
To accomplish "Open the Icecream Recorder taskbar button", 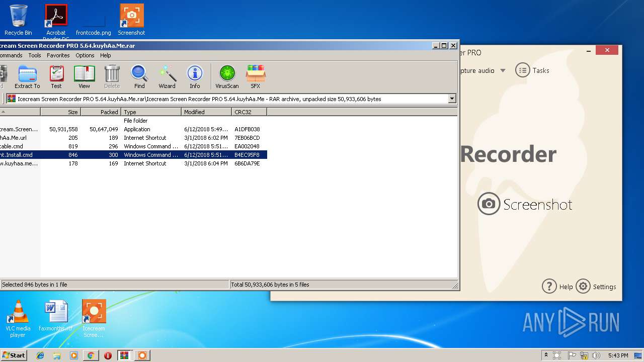I will tap(142, 355).
